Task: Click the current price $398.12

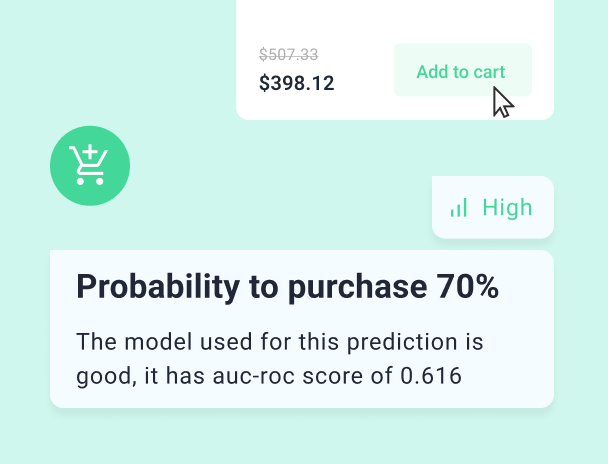Action: [x=296, y=83]
